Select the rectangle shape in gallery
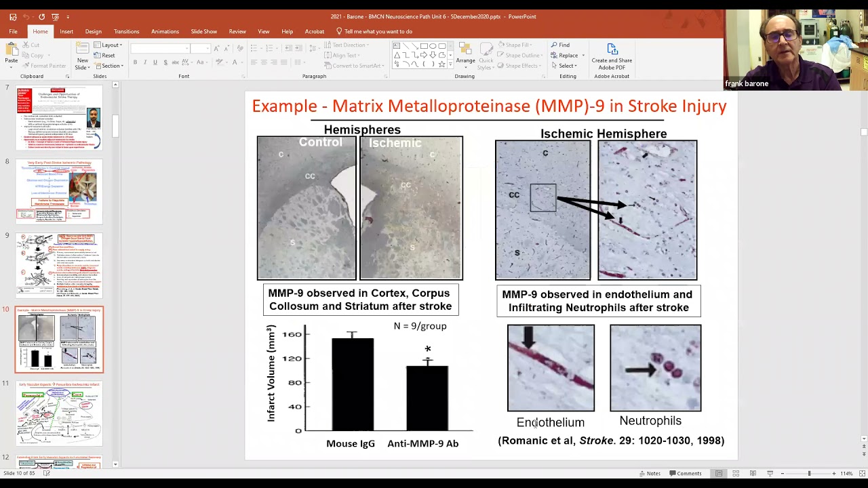Viewport: 868px width, 488px height. [424, 46]
